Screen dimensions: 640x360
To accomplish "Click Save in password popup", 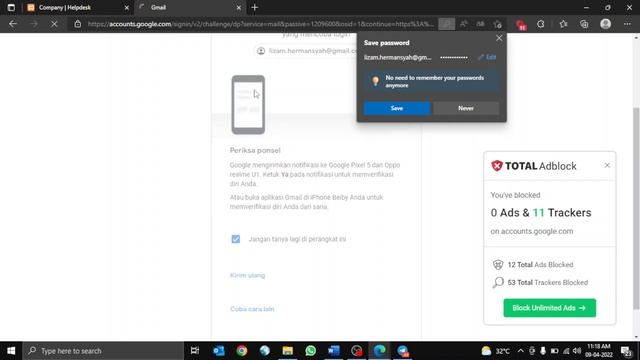I will (397, 108).
